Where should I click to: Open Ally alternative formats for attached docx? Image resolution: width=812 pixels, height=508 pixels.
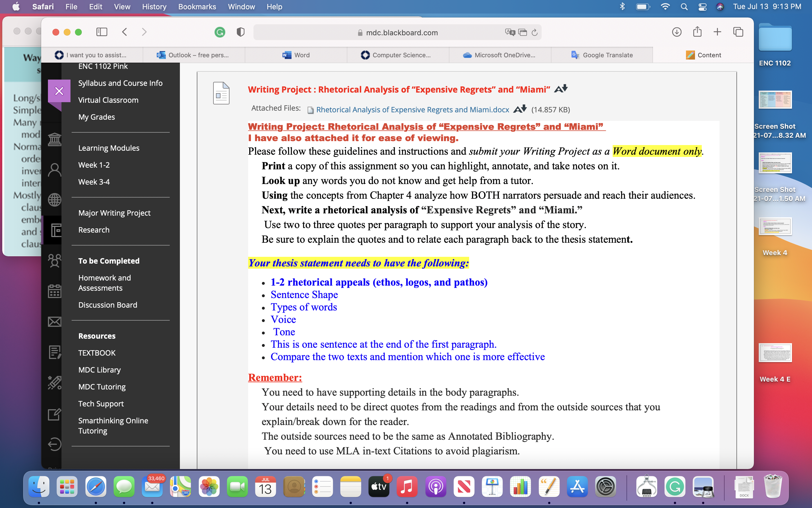520,109
